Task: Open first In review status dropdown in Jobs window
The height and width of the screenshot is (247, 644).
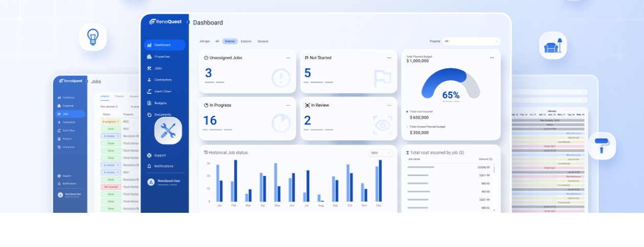Action: tap(111, 136)
